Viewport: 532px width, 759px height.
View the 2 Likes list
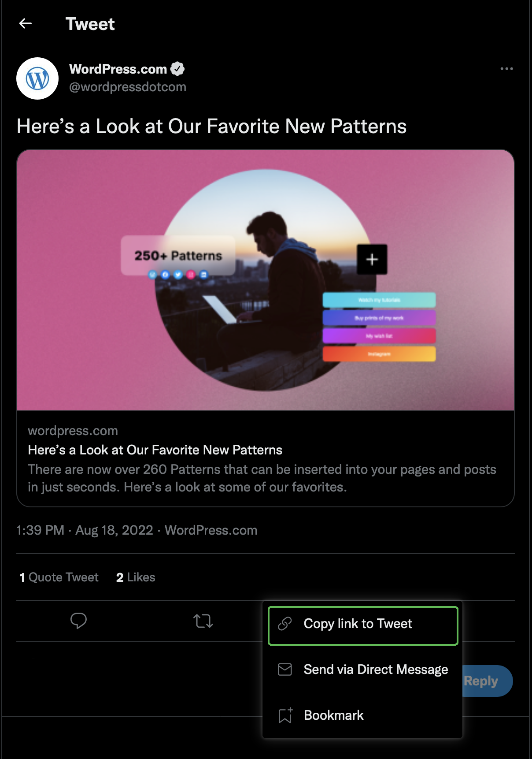click(x=136, y=577)
